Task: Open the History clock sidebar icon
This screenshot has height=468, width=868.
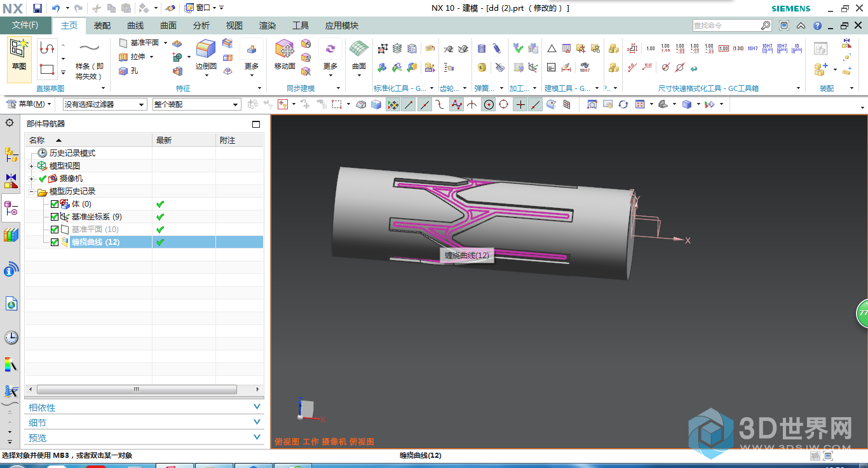Action: [11, 338]
